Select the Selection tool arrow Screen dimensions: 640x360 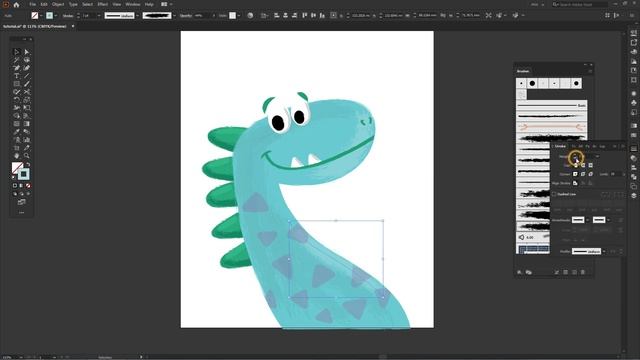[x=16, y=52]
